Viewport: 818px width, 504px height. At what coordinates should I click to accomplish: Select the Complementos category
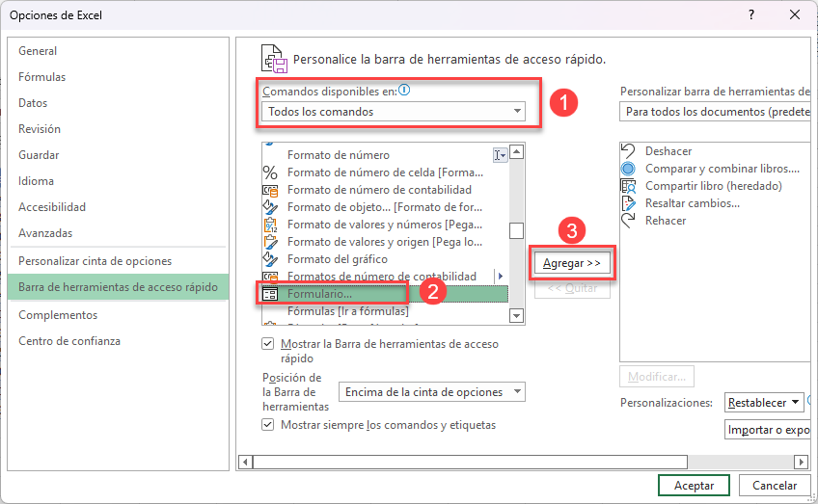pos(118,315)
